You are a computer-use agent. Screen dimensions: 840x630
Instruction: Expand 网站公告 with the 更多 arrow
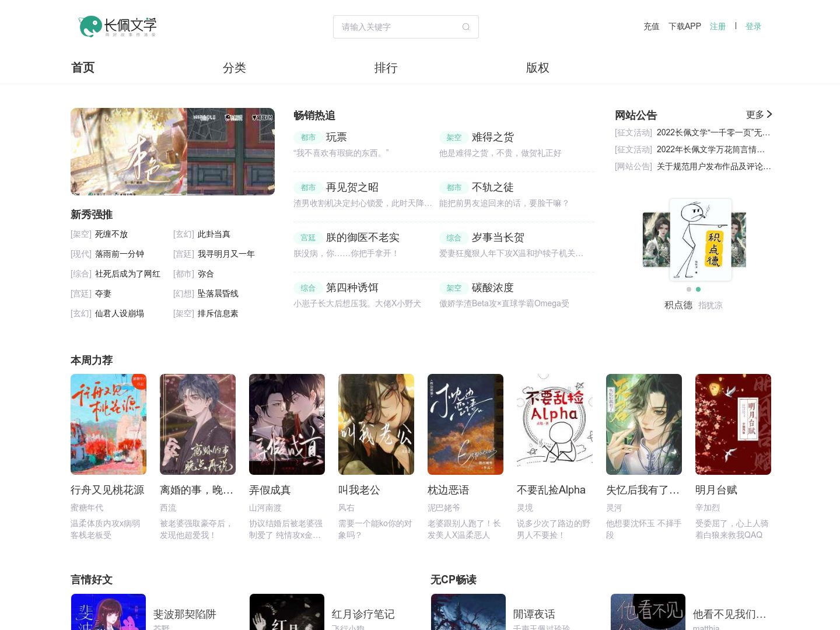[759, 115]
